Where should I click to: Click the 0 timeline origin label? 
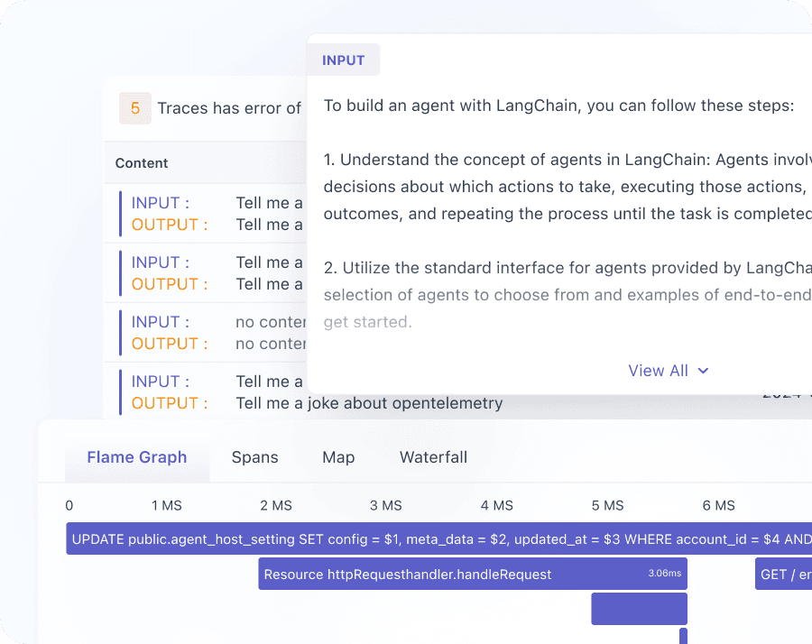click(x=69, y=505)
